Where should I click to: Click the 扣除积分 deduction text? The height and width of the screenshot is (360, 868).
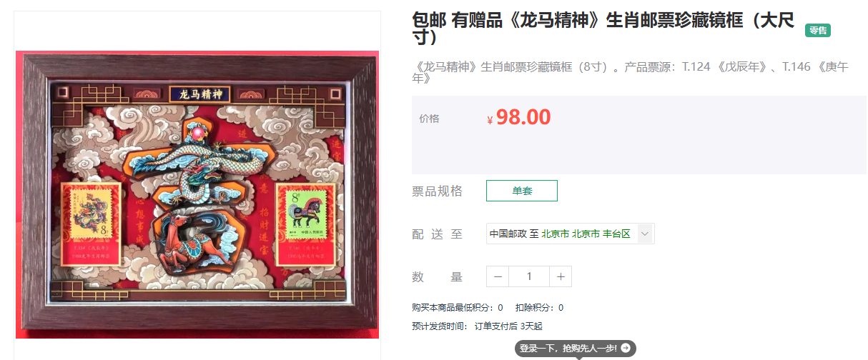[539, 308]
